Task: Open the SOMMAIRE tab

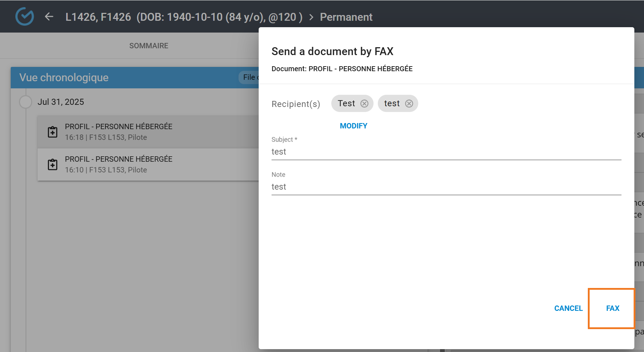Action: pos(148,46)
